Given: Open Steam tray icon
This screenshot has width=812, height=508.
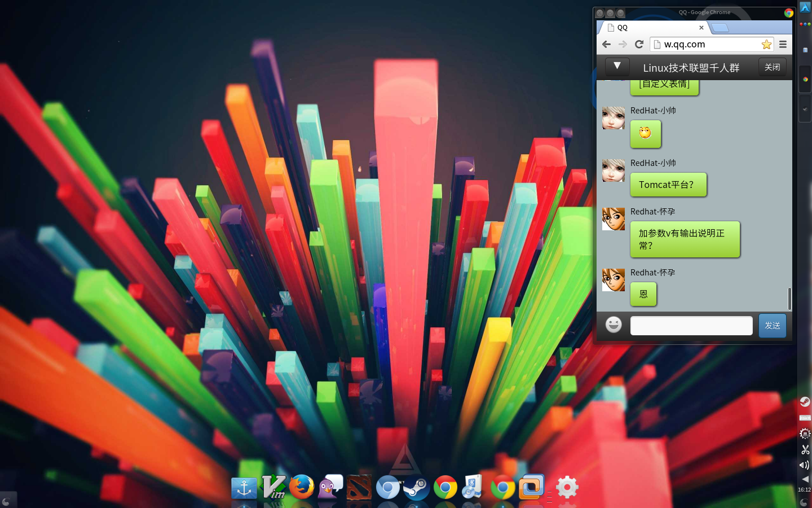Looking at the screenshot, I should point(805,402).
